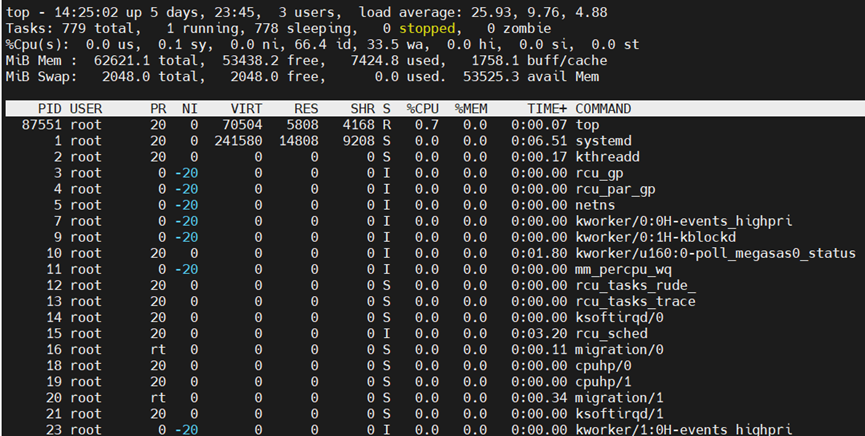
Task: Click the R state of the top process
Action: 387,125
